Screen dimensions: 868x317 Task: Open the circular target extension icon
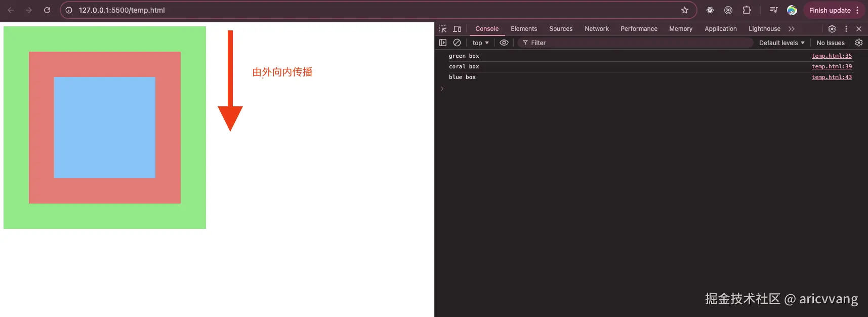[x=728, y=10]
